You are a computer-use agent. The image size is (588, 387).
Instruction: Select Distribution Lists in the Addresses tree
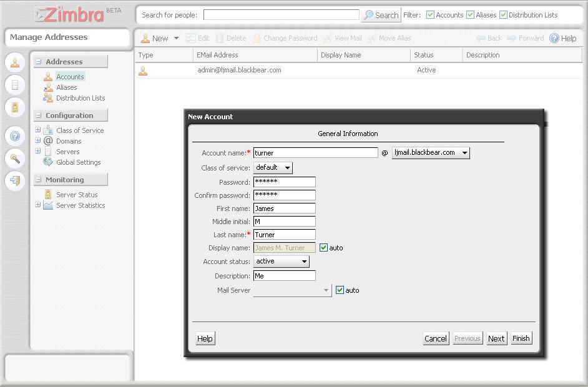(x=80, y=98)
